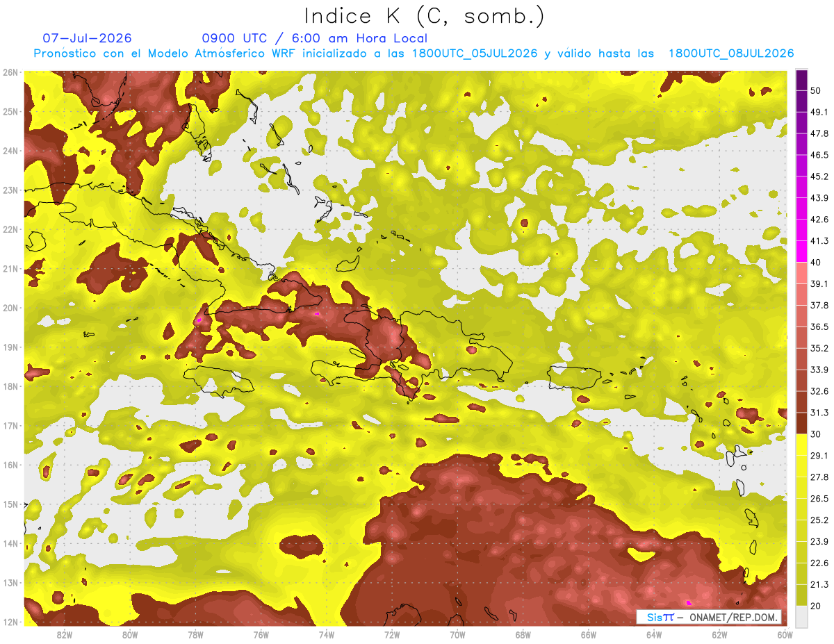Click the latitude axis label '12N'
This screenshot has width=834, height=644.
[10, 622]
